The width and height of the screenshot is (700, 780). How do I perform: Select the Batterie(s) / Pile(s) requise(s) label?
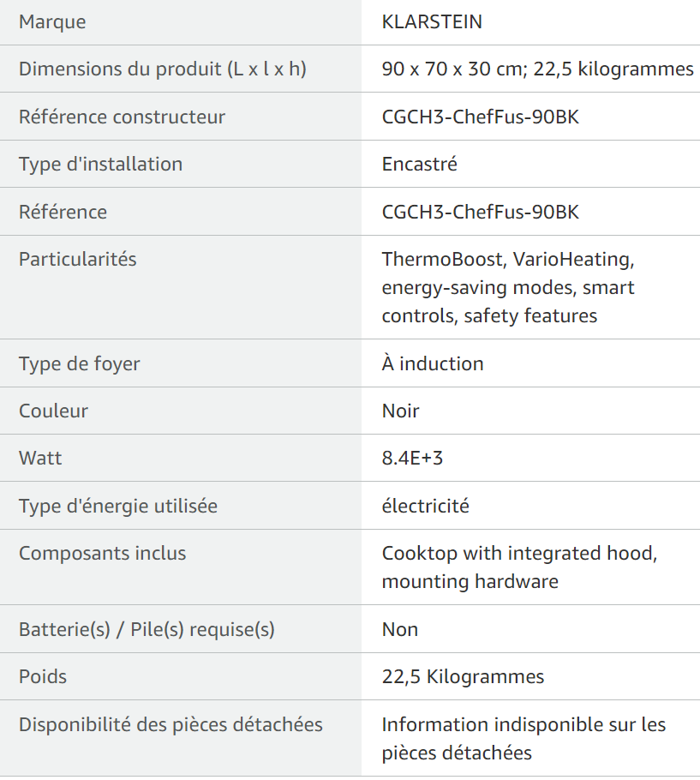click(147, 629)
